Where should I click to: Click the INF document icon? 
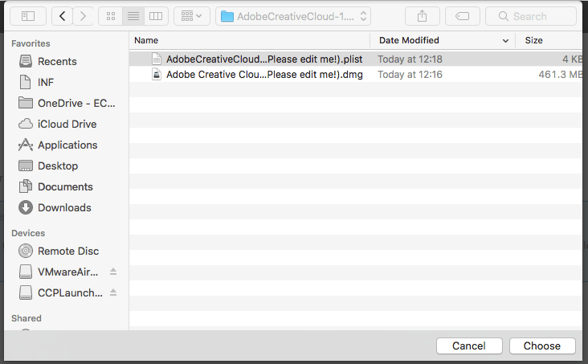coord(25,82)
